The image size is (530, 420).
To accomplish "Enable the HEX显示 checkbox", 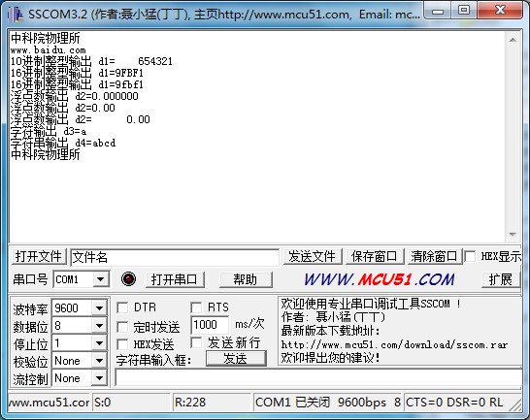I will click(470, 256).
